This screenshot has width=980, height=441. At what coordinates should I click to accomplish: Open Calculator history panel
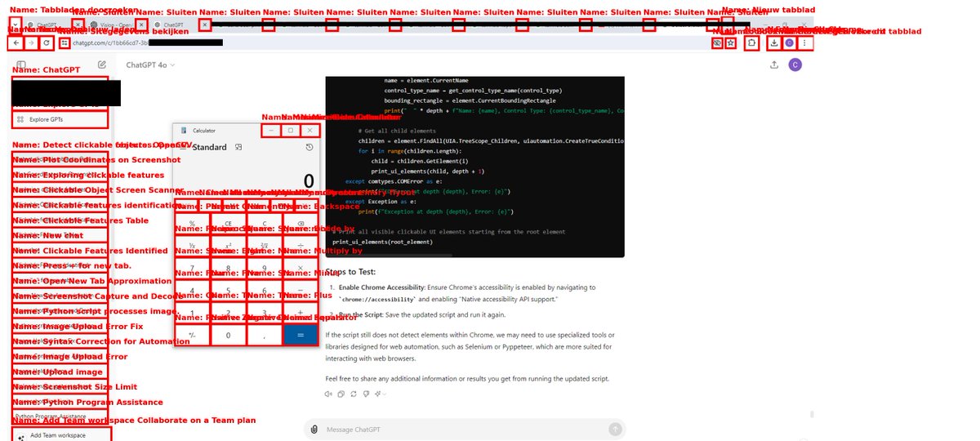point(310,147)
